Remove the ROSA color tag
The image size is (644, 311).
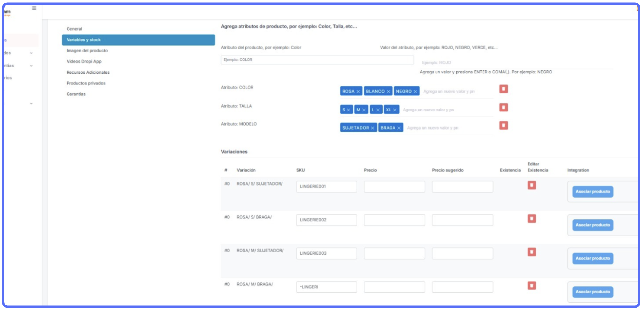[358, 92]
